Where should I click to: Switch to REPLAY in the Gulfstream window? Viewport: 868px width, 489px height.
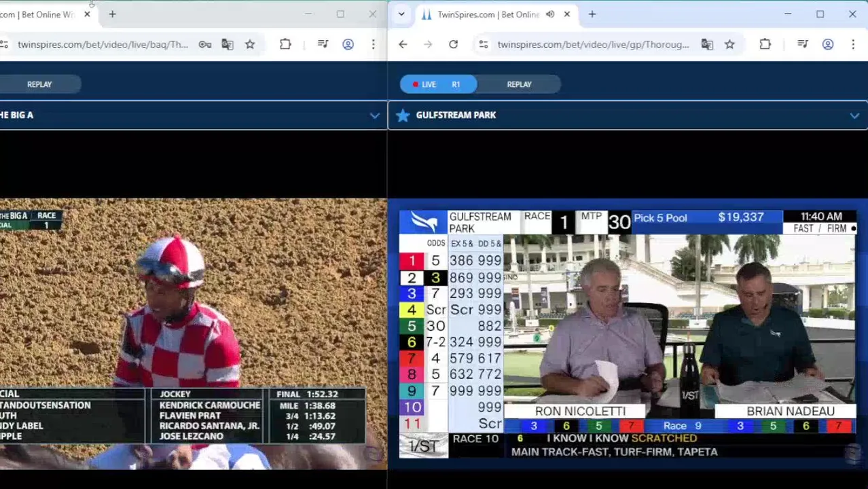tap(519, 84)
